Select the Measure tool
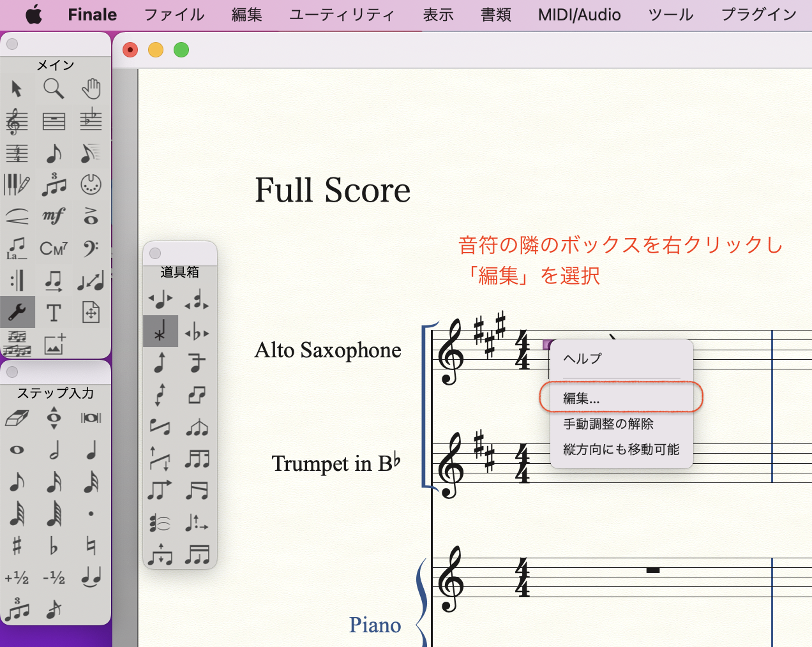812x647 pixels. [x=54, y=121]
